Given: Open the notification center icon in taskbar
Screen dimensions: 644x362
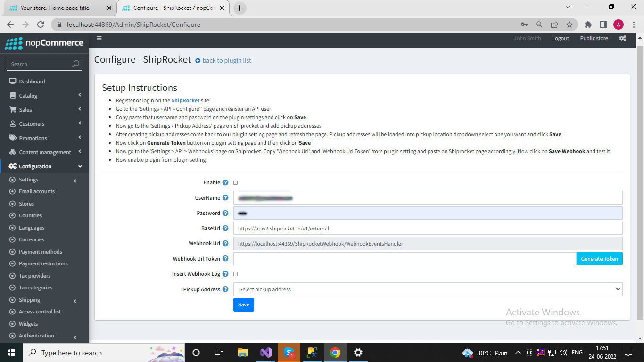Looking at the screenshot, I should [x=628, y=353].
